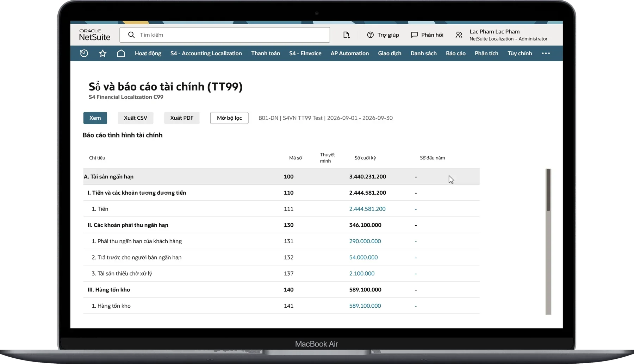This screenshot has width=634, height=364.
Task: Open the Shortcuts star icon
Action: click(x=102, y=53)
